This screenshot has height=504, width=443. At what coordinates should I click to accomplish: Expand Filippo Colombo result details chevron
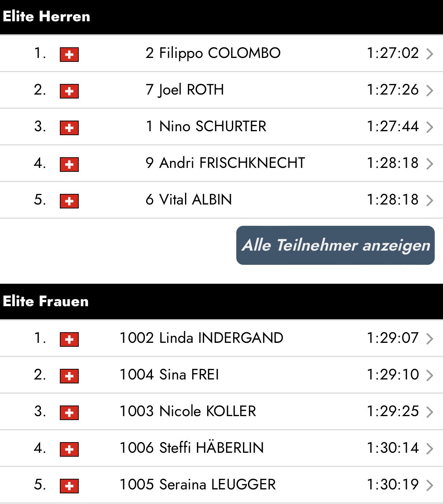[430, 54]
